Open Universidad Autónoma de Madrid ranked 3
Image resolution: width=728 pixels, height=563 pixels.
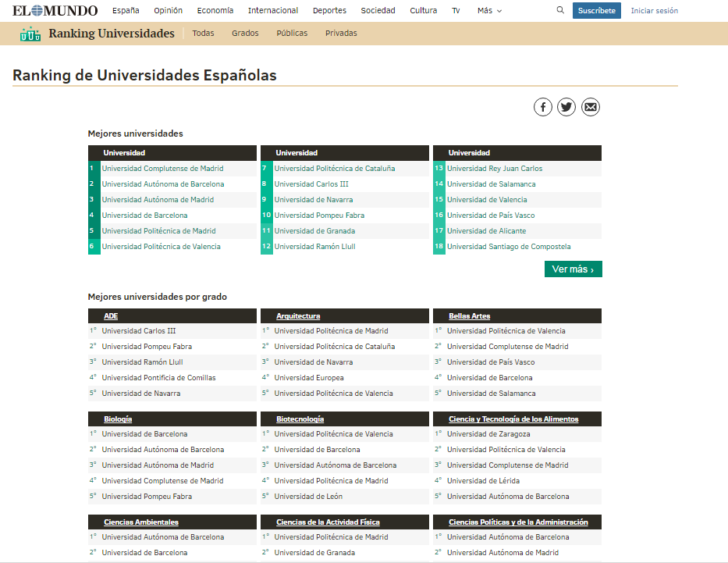(x=158, y=200)
